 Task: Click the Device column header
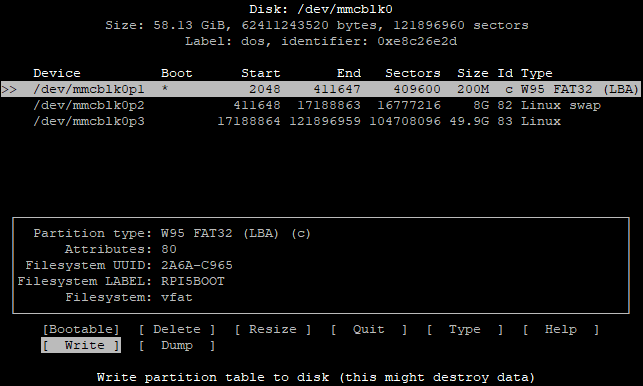pyautogui.click(x=57, y=73)
